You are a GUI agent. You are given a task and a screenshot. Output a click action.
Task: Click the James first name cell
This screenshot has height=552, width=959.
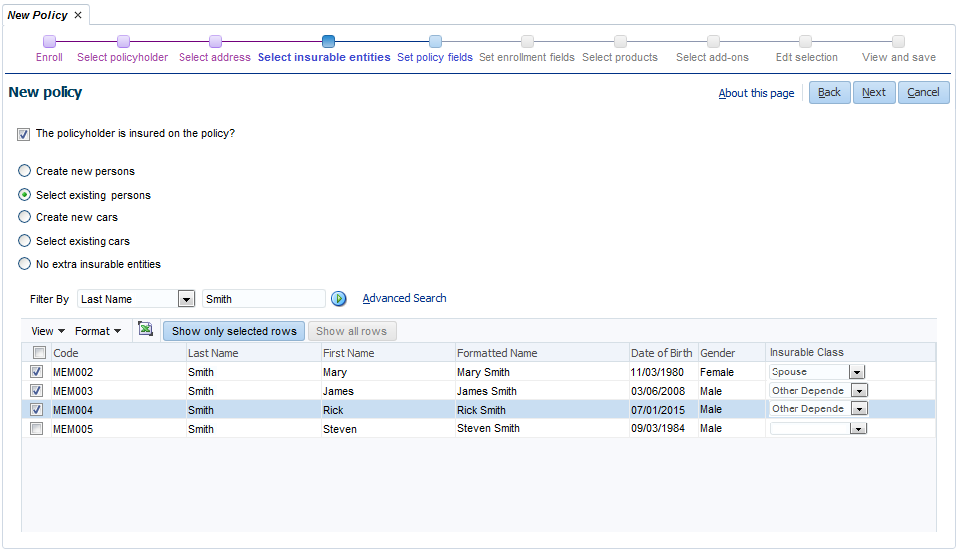coord(338,391)
